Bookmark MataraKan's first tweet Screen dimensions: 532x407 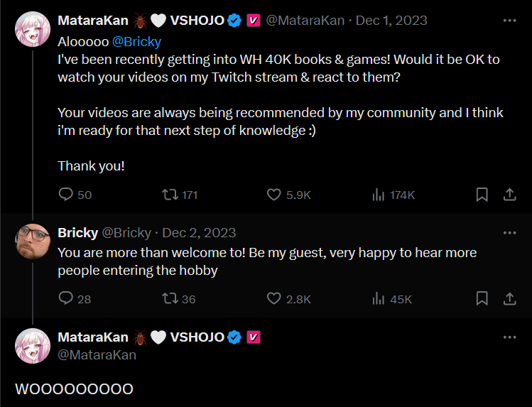coord(481,194)
